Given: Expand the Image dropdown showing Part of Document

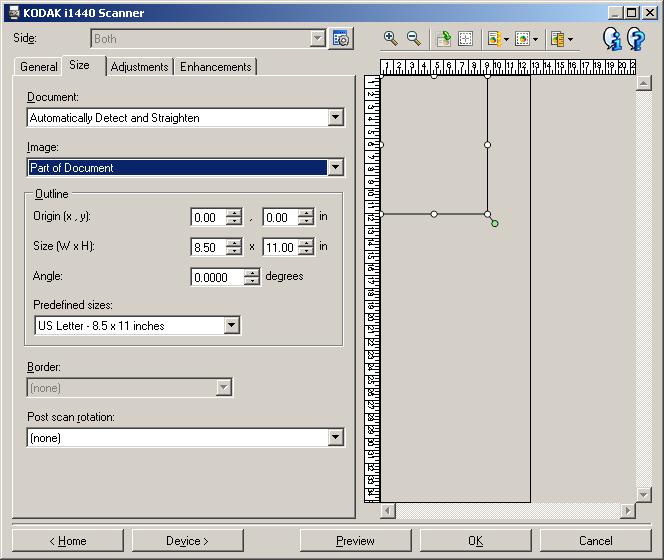Looking at the screenshot, I should [x=335, y=167].
